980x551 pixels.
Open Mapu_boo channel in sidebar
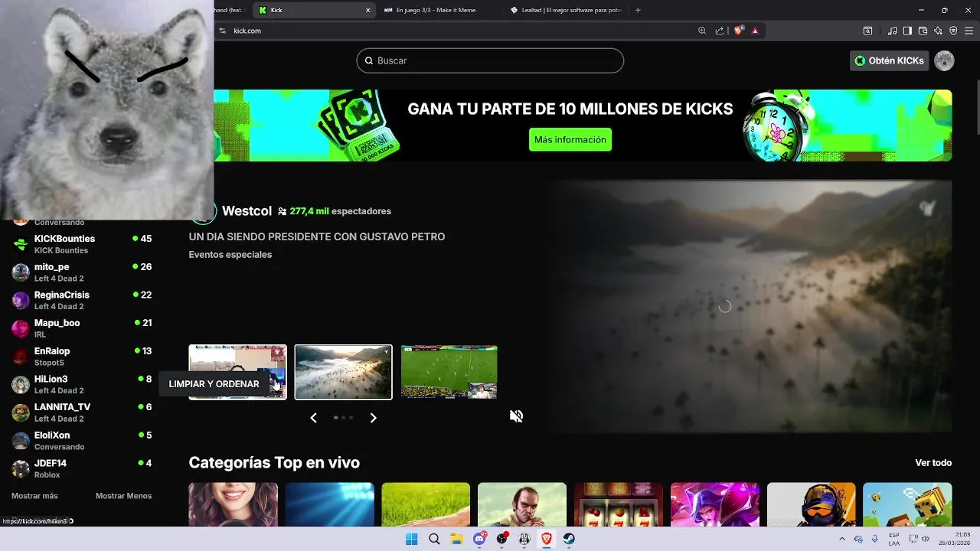coord(80,328)
